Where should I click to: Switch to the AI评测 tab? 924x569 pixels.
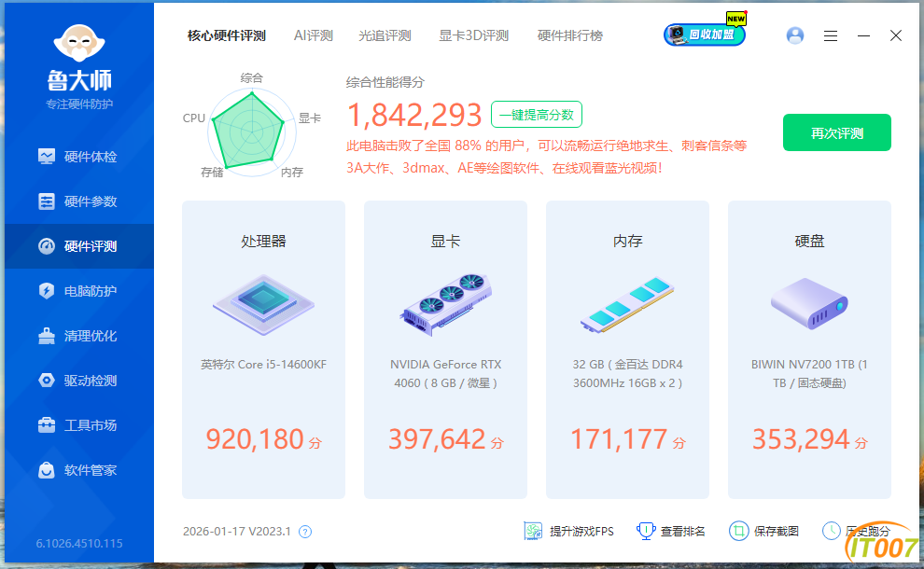coord(313,35)
